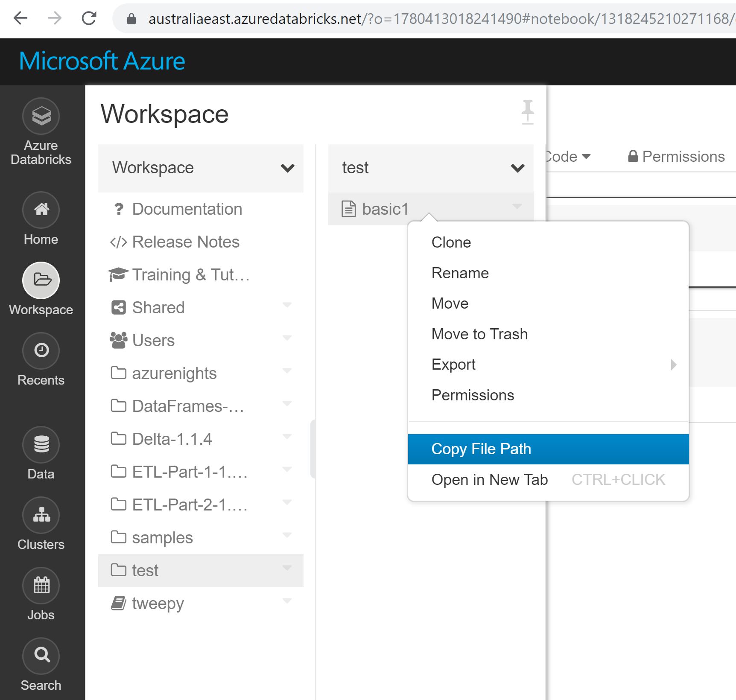Click the Users group icon
Screen dimensions: 736x700
(118, 340)
